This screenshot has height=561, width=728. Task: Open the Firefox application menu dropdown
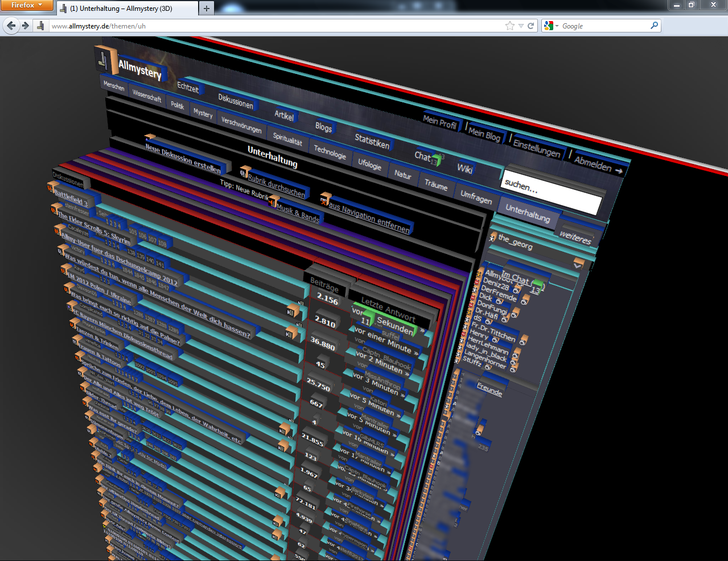point(26,5)
